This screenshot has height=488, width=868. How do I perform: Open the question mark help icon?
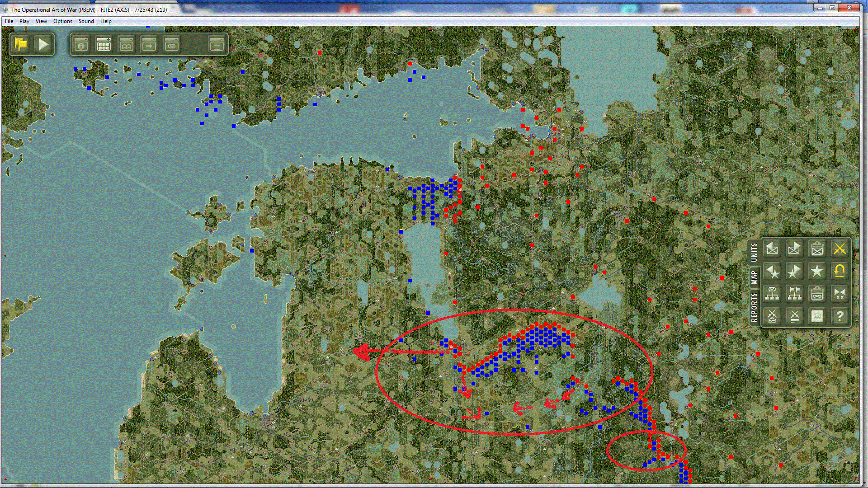(x=840, y=316)
